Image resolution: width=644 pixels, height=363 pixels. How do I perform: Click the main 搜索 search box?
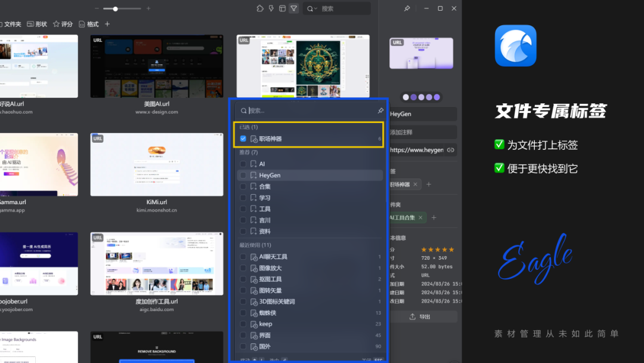pos(337,8)
